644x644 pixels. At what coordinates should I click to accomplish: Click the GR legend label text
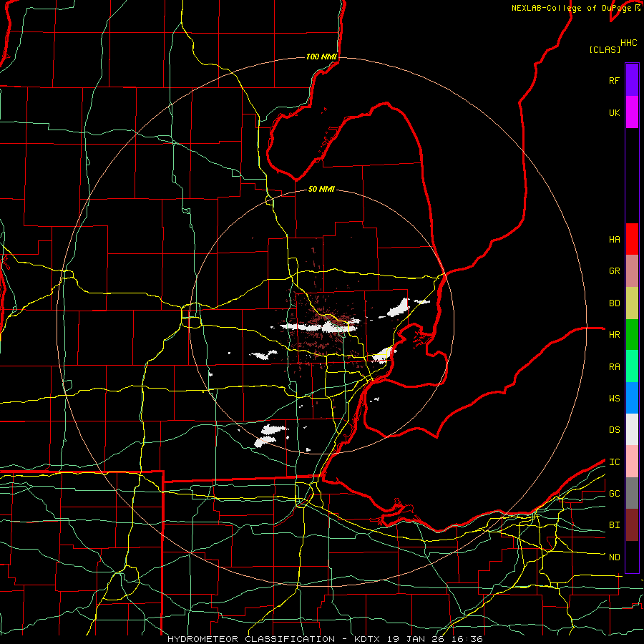[615, 271]
